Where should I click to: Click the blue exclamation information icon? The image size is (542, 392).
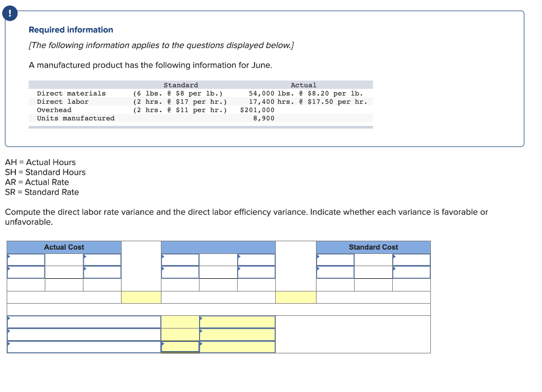10,13
